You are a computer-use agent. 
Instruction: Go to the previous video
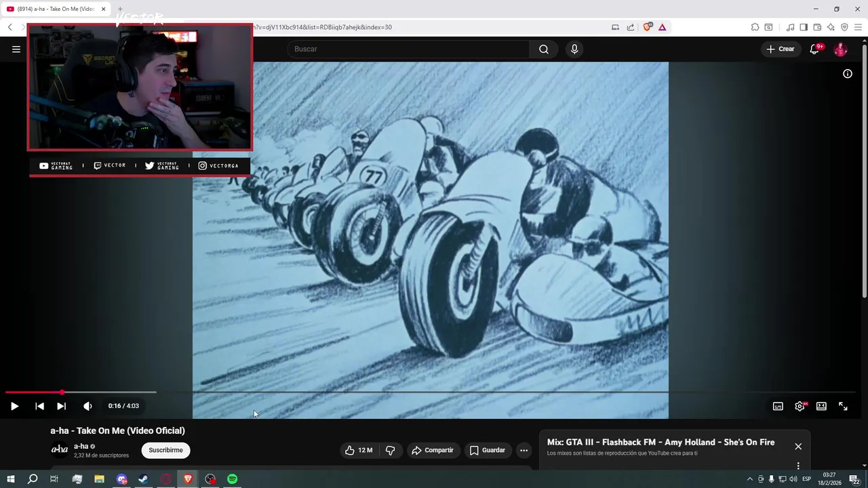pyautogui.click(x=39, y=406)
